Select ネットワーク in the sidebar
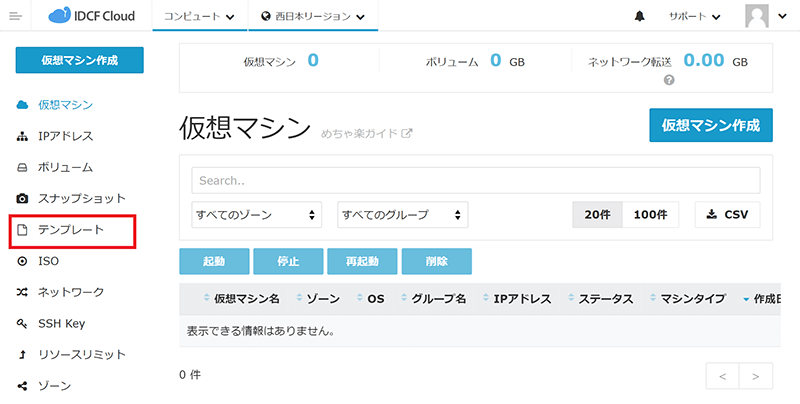The height and width of the screenshot is (404, 800). coord(70,292)
